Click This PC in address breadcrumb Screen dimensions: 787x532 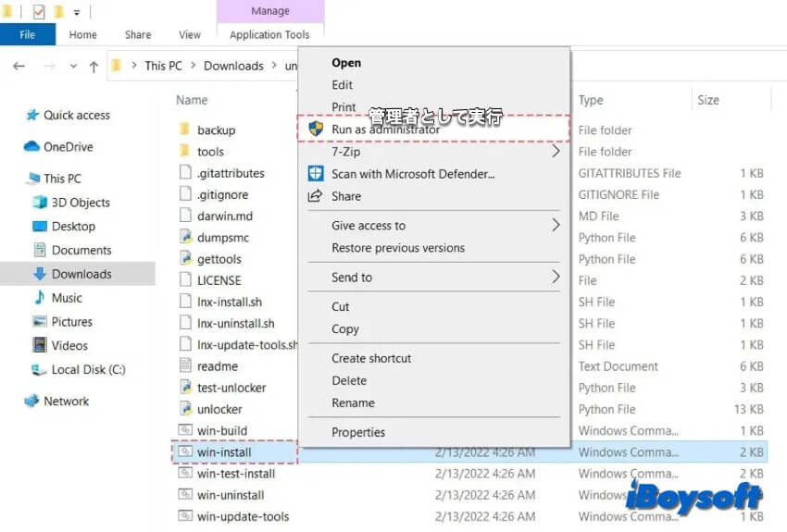pos(163,66)
